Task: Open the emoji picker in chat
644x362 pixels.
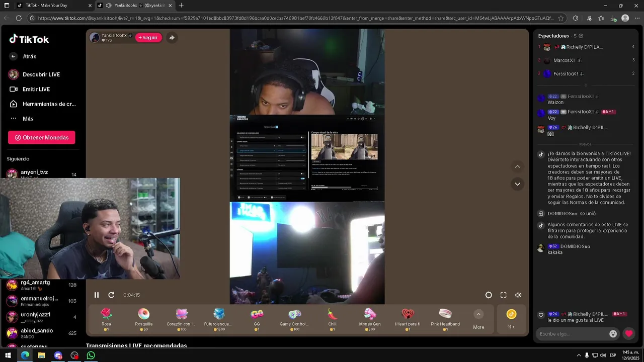Action: click(x=613, y=333)
